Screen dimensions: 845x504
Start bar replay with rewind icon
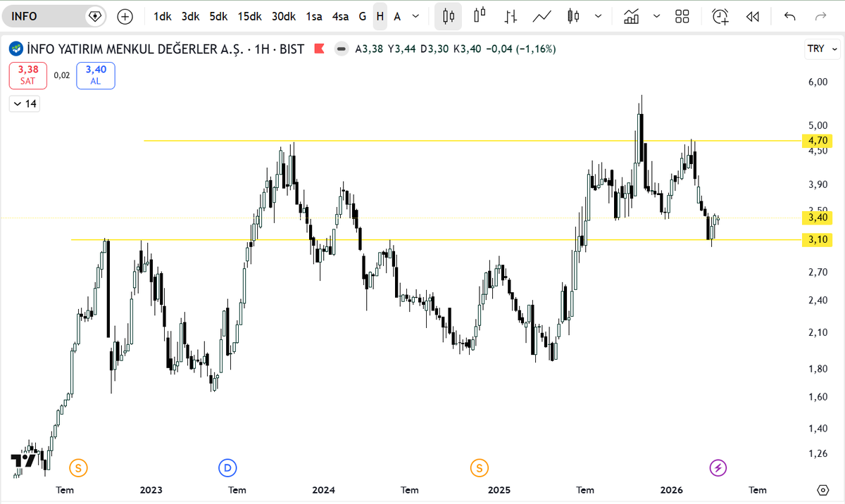point(753,16)
